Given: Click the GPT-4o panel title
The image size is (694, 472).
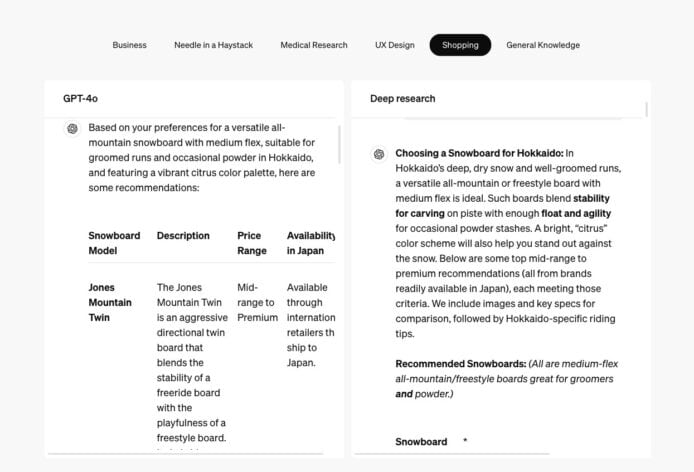Looking at the screenshot, I should click(x=80, y=99).
